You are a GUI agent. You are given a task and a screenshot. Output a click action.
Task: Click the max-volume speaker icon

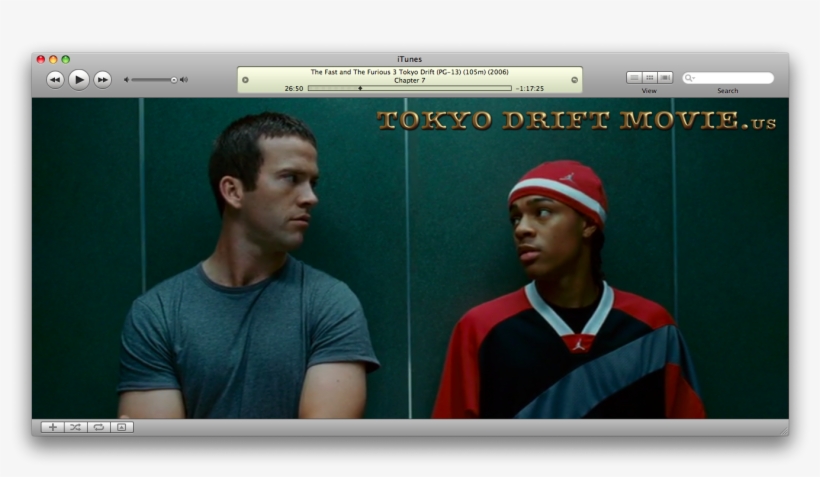[184, 80]
